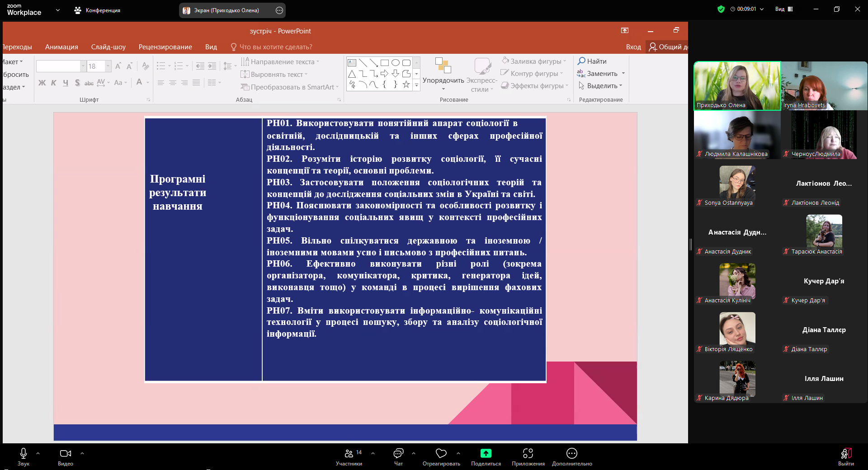Click the Find button in editing group
Viewport: 868px width, 470px height.
pyautogui.click(x=592, y=61)
